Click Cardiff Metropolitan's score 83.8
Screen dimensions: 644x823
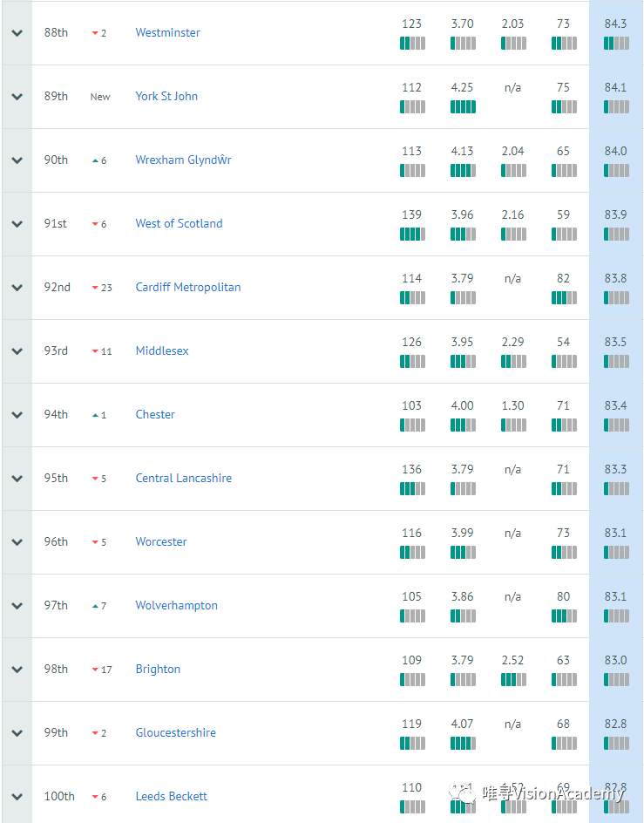615,278
